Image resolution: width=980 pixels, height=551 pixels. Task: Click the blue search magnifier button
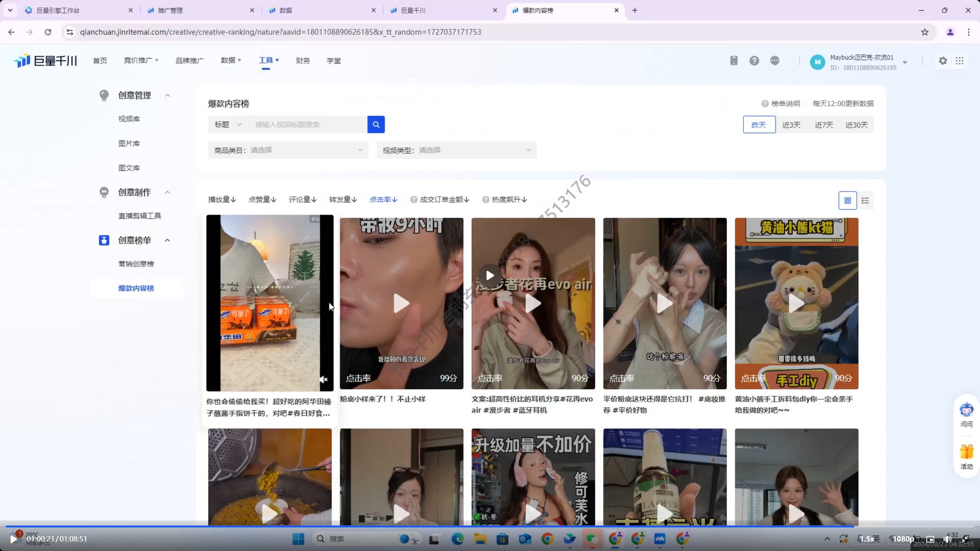tap(376, 124)
